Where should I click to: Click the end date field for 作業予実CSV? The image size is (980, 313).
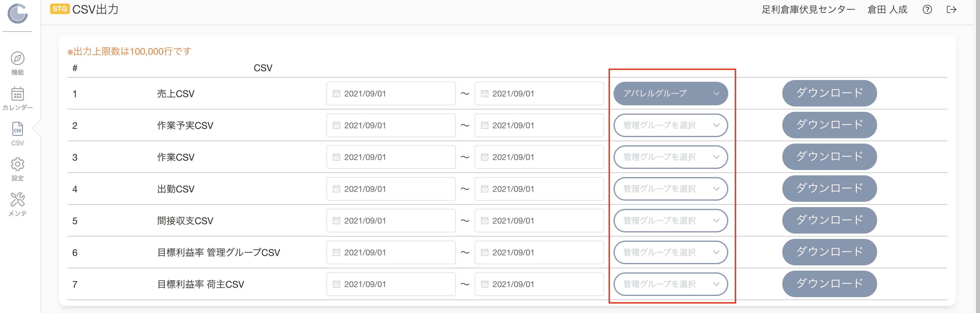click(x=539, y=126)
